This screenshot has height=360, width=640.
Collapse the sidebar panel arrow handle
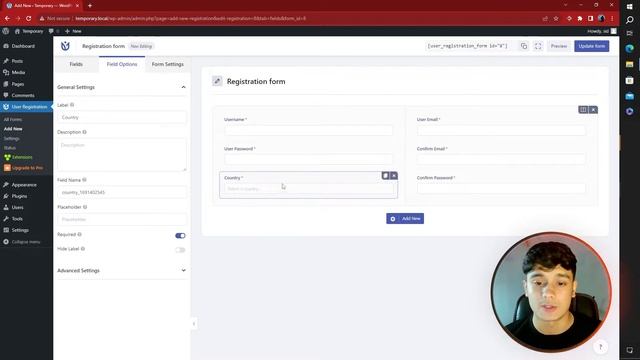(x=194, y=324)
